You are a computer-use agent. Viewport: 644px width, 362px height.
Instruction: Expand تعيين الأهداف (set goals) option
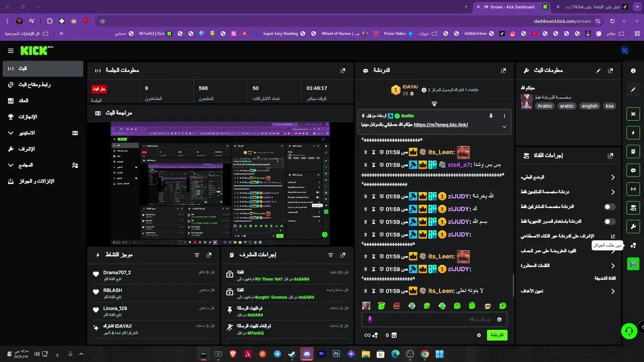(613, 291)
